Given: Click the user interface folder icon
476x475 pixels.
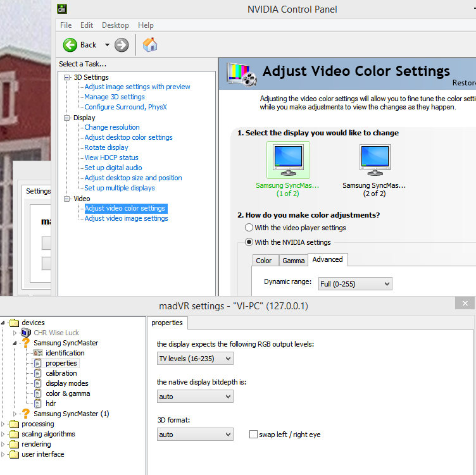Looking at the screenshot, I should point(15,454).
